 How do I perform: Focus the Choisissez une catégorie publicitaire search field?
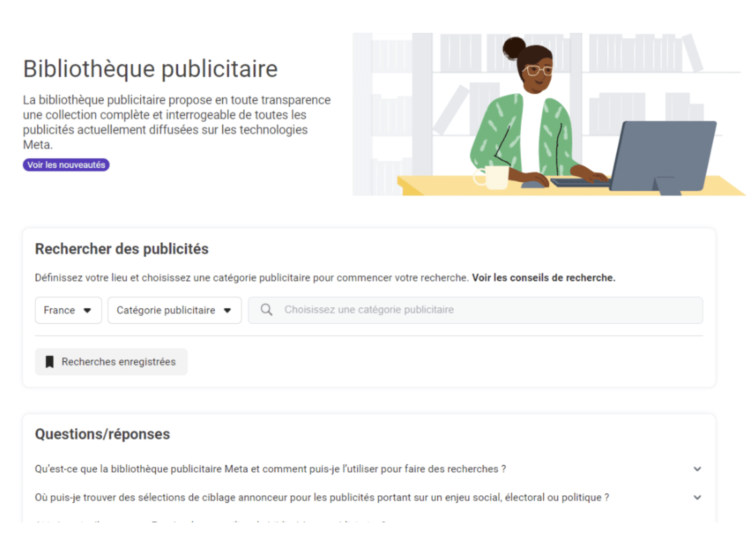[475, 310]
